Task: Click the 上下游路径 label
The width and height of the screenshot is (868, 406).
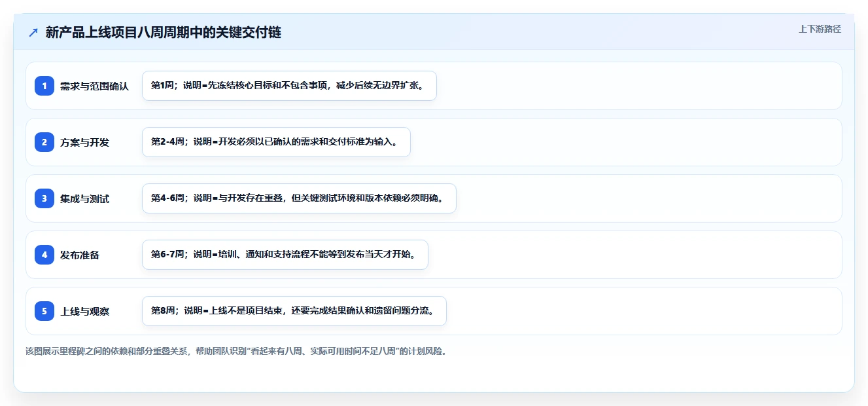Action: pyautogui.click(x=820, y=29)
